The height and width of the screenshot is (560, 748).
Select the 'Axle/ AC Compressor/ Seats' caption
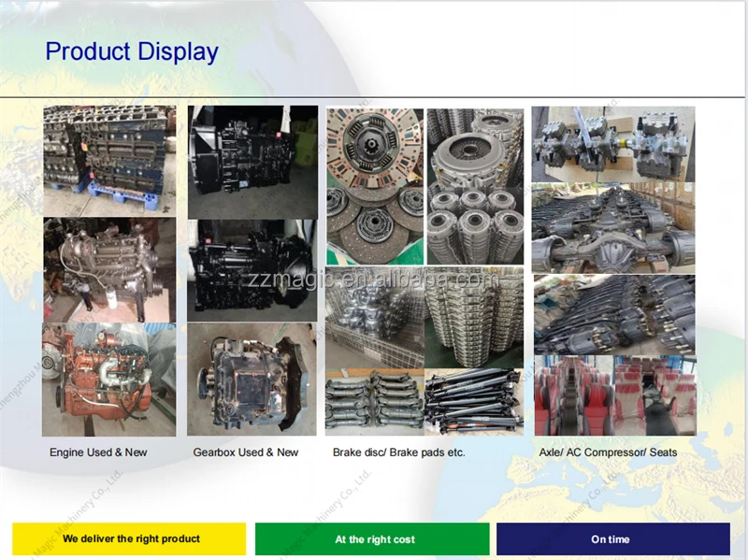(608, 452)
